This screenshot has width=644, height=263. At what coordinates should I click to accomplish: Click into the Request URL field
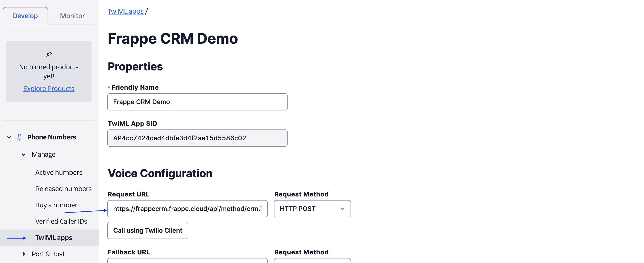tap(187, 208)
